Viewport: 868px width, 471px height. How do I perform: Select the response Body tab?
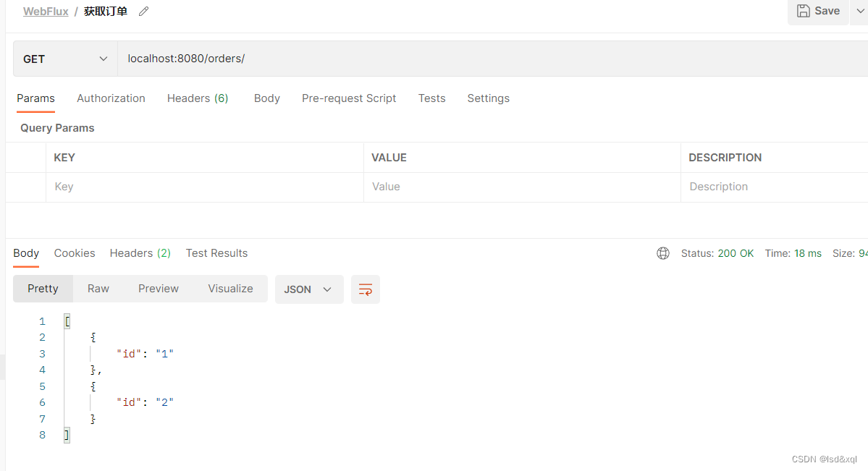tap(26, 253)
